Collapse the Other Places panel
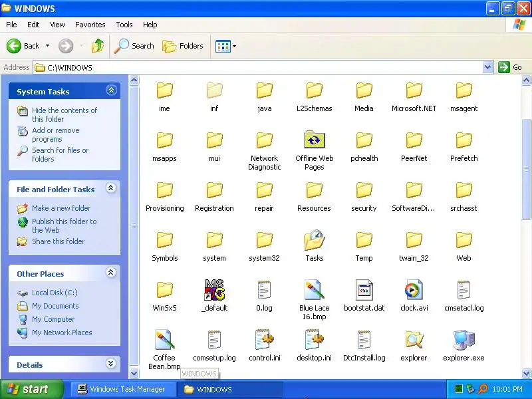Screen dimensions: 532x399 pyautogui.click(x=111, y=273)
